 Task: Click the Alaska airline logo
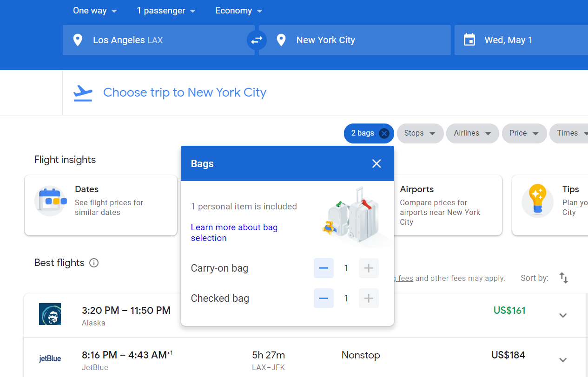pyautogui.click(x=50, y=314)
